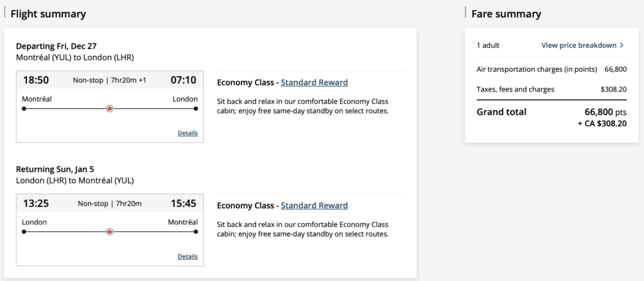Click the Air Canada logo on returning flight line
The image size is (644, 281).
point(110,232)
